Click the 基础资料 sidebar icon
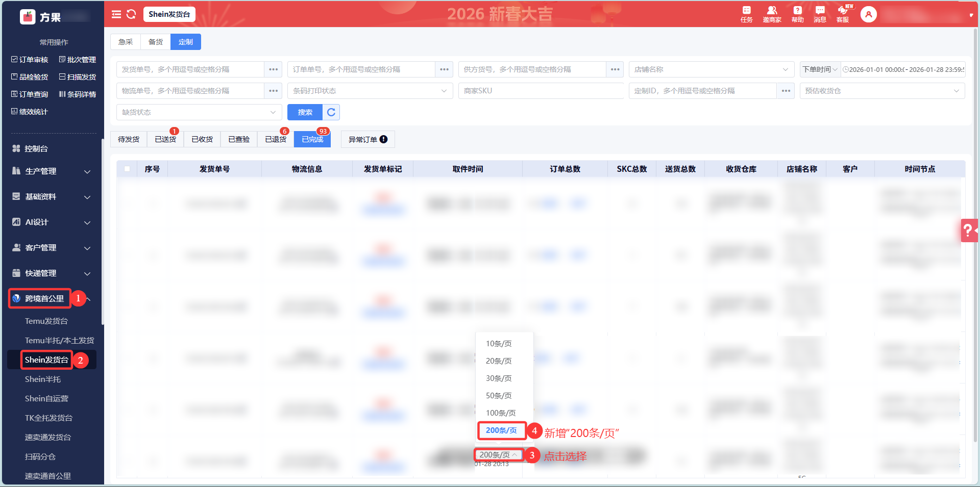Viewport: 980px width, 487px height. 16,196
